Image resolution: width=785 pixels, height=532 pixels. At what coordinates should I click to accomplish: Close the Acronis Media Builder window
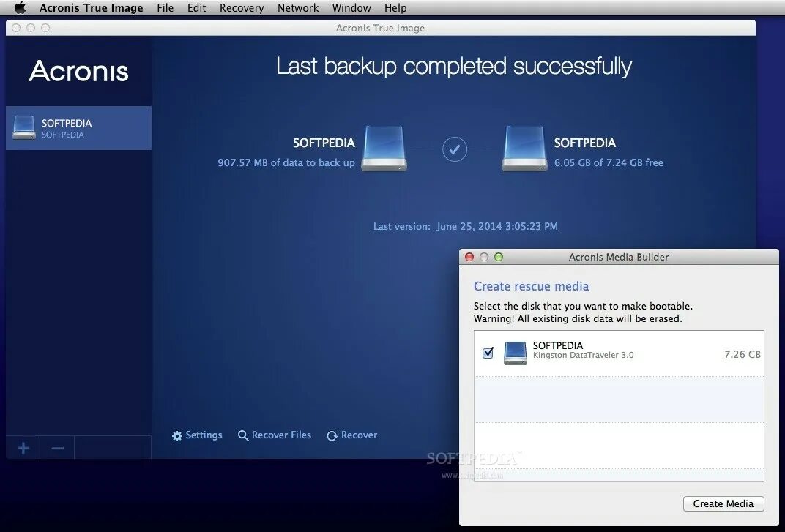coord(469,257)
